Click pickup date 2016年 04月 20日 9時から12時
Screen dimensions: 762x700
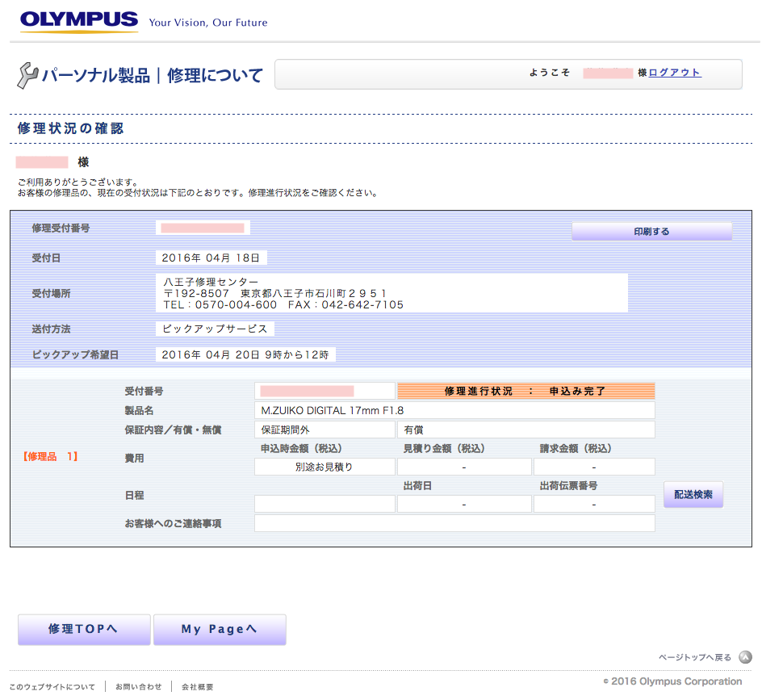245,355
